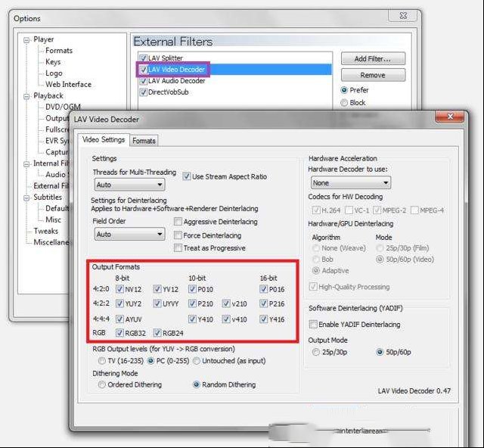Close the LAV Video Decoder dialog

(449, 117)
